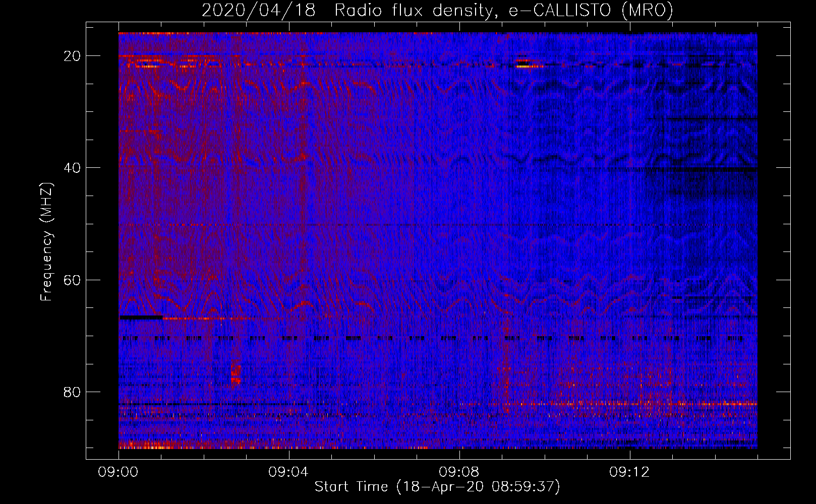
Task: Click the 'Frequency (MHZ)' axis label
Action: coord(46,241)
